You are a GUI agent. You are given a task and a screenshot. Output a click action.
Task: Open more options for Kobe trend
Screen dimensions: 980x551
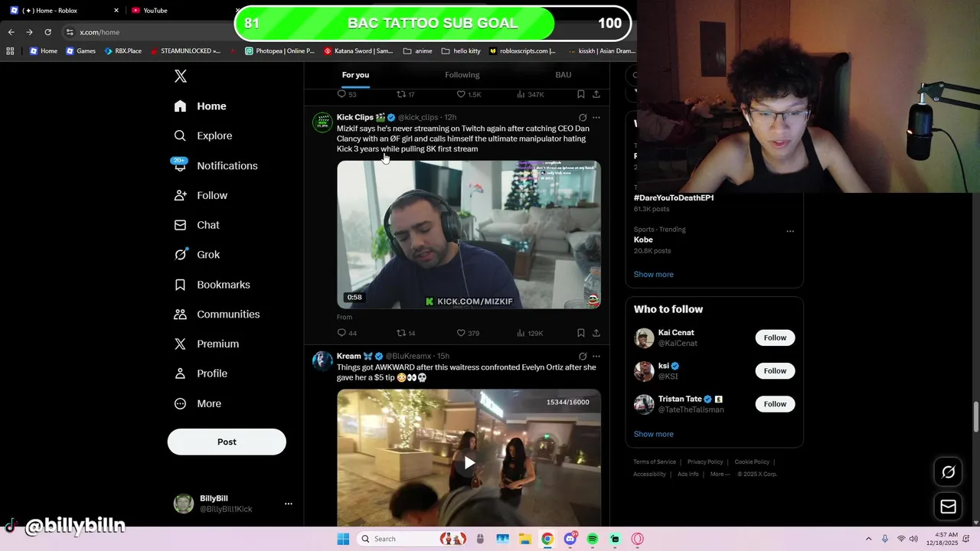click(x=790, y=231)
